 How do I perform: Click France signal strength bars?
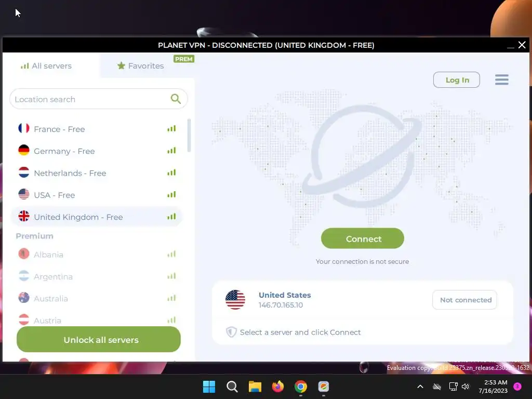pos(171,129)
